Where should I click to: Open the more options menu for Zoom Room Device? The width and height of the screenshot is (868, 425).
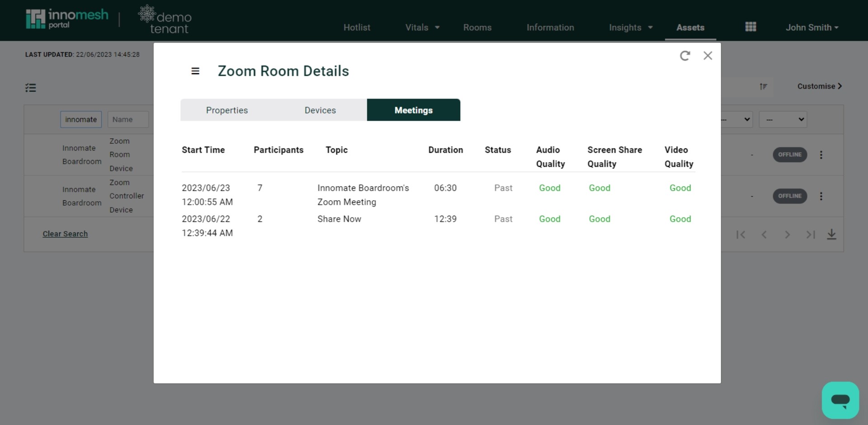821,155
